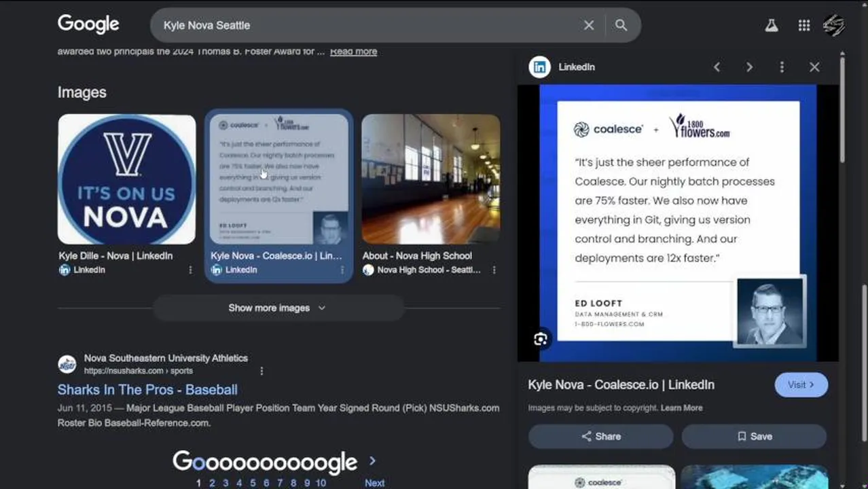
Task: Open options for Kyle Nova Coalesce image
Action: pos(342,270)
